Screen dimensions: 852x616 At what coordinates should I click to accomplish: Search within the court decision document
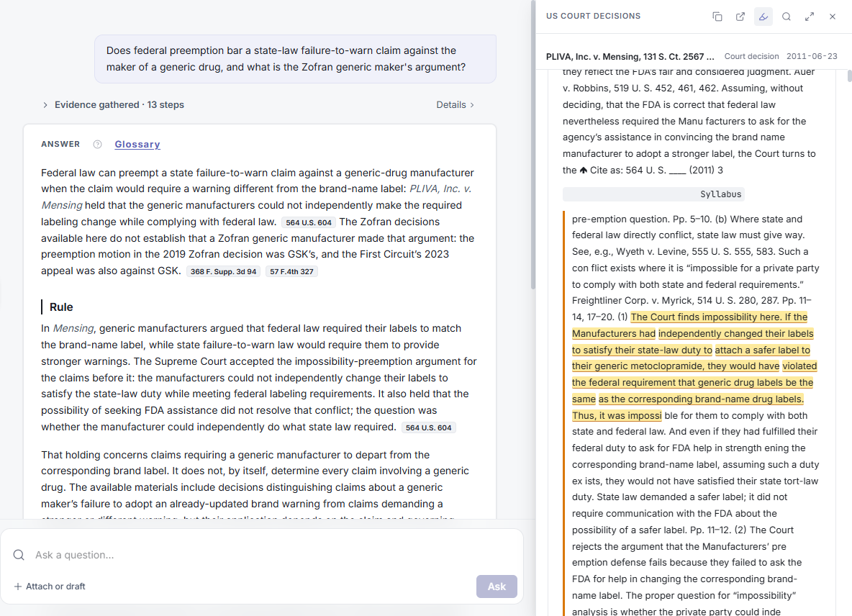787,17
